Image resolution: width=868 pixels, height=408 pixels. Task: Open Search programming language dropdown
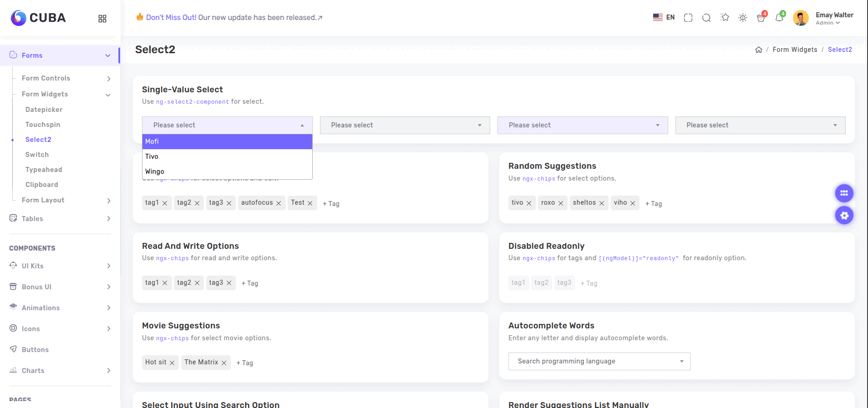pos(599,361)
